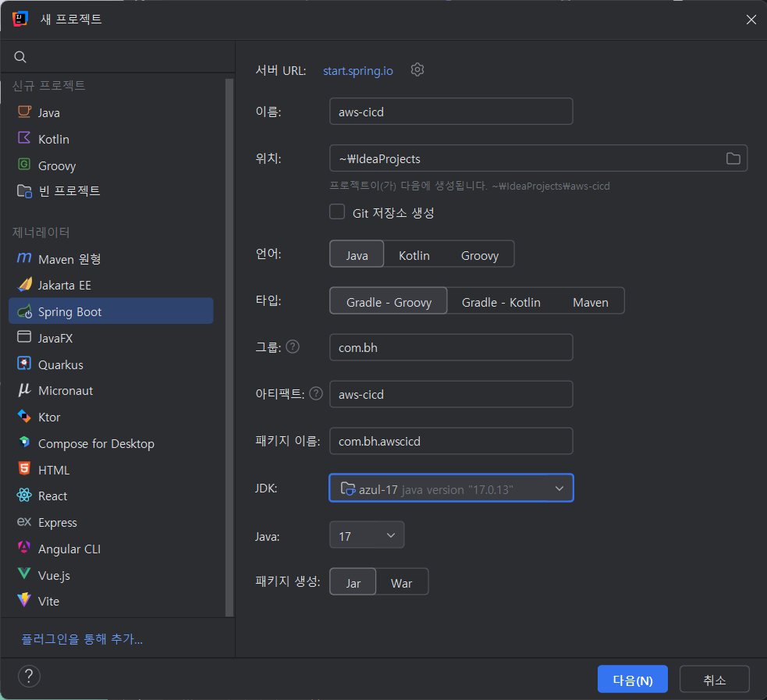
Task: Set language to Kotlin
Action: [414, 254]
